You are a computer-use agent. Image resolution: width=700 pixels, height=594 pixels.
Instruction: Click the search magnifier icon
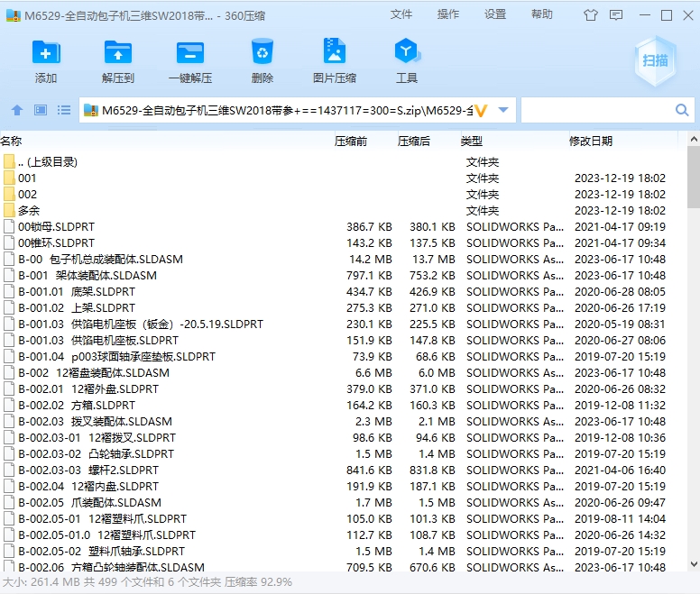click(682, 110)
